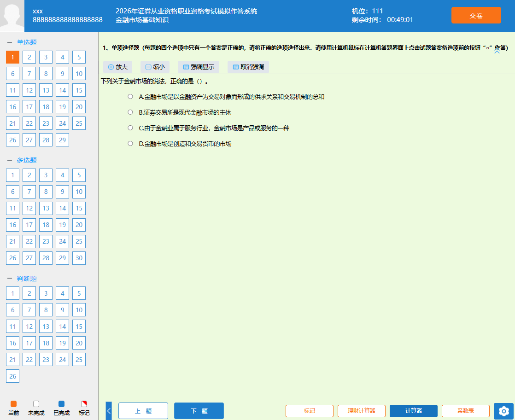515x420 pixels.
Task: Click the 剩余时间 countdown timer
Action: (x=382, y=20)
